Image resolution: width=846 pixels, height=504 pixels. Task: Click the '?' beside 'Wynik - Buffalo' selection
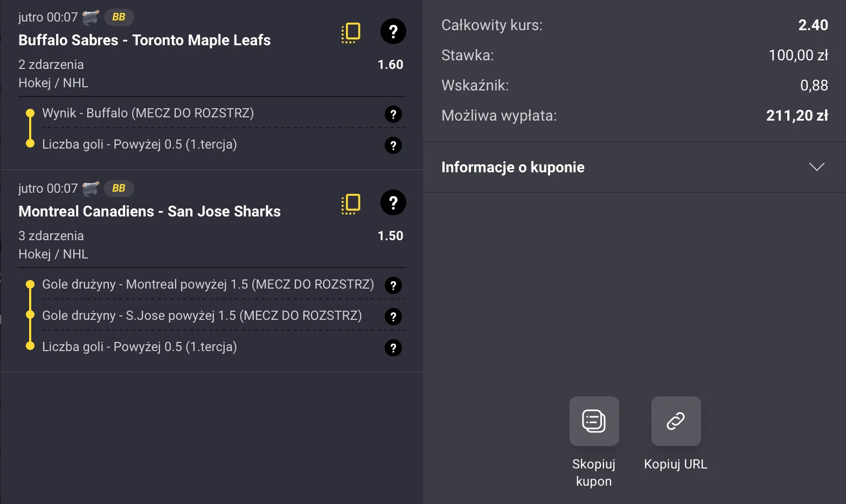pos(393,114)
